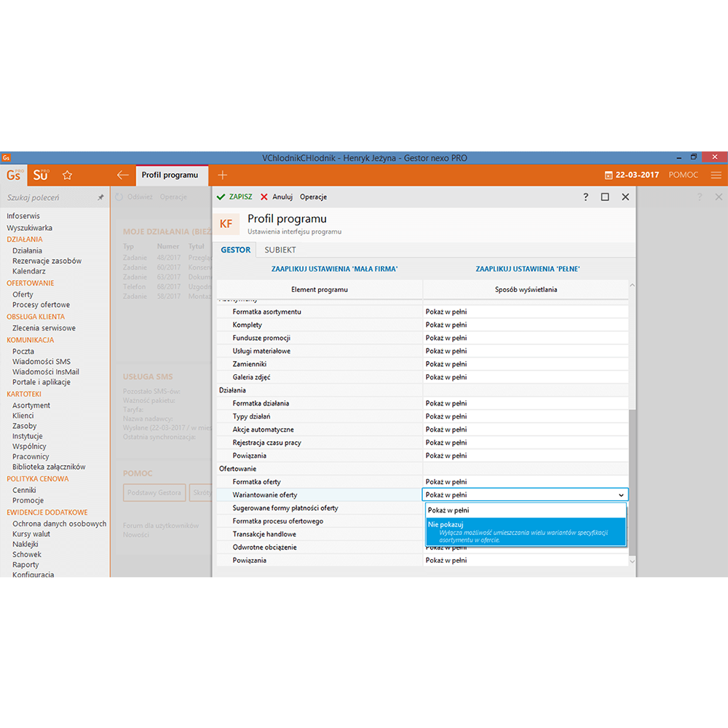Save settings with ZAPISZ button

[x=234, y=197]
